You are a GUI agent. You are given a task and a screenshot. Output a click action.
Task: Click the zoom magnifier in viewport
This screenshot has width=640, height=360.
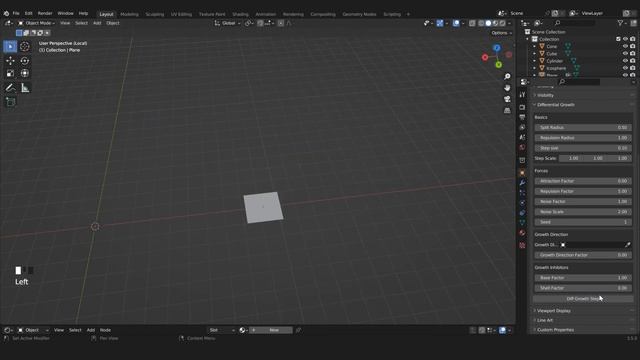click(507, 77)
